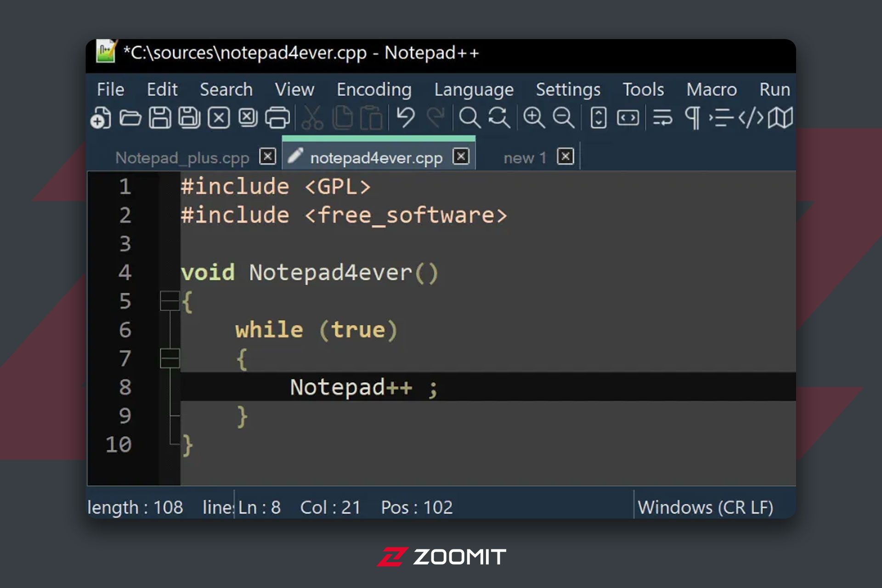
Task: Click the New file toolbar icon
Action: (x=101, y=118)
